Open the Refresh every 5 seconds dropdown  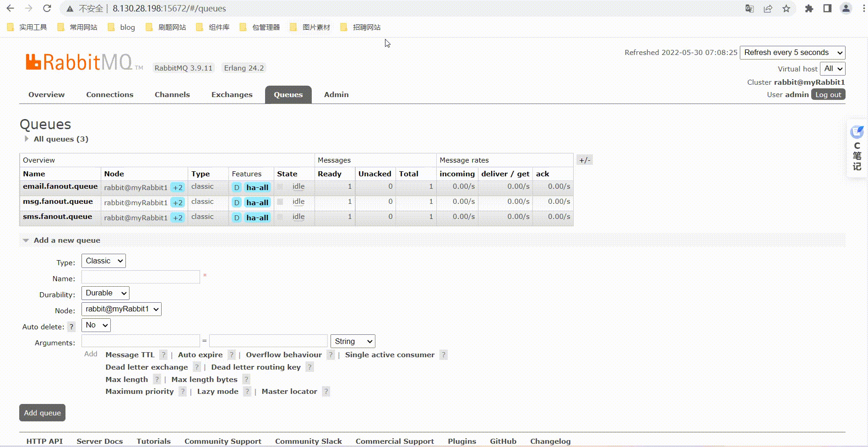click(792, 52)
